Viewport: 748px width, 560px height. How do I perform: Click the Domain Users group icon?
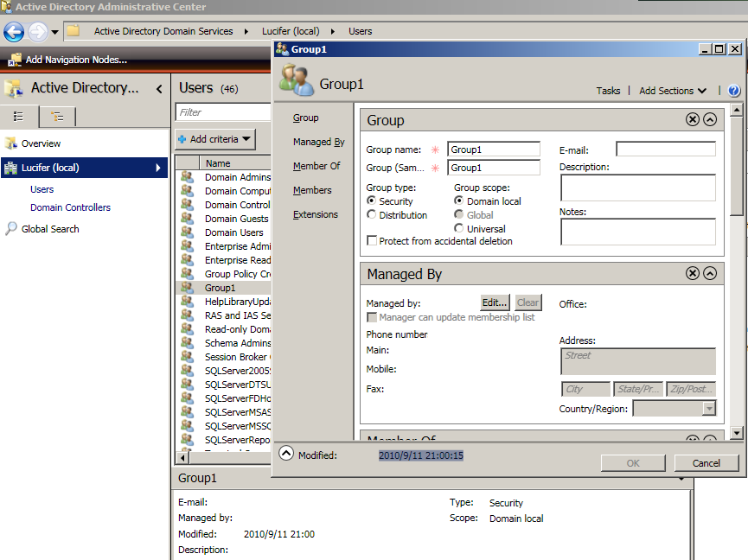coord(187,232)
